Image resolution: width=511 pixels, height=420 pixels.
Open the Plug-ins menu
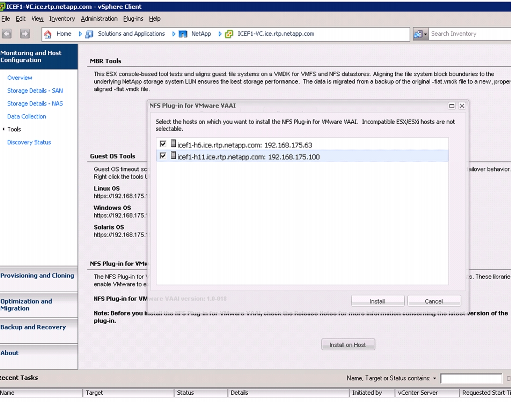[x=133, y=19]
